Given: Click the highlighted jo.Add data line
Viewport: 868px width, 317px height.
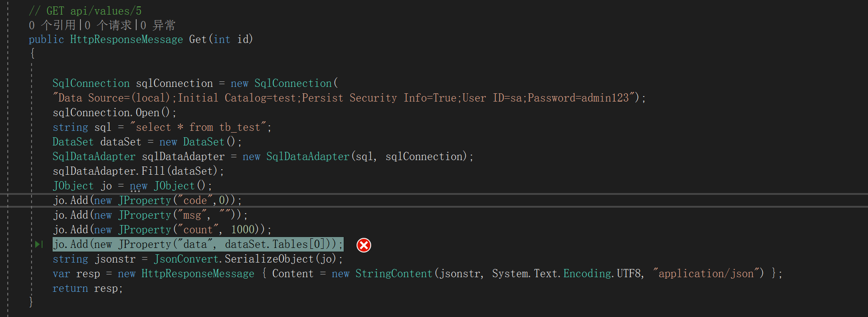Looking at the screenshot, I should (x=198, y=244).
